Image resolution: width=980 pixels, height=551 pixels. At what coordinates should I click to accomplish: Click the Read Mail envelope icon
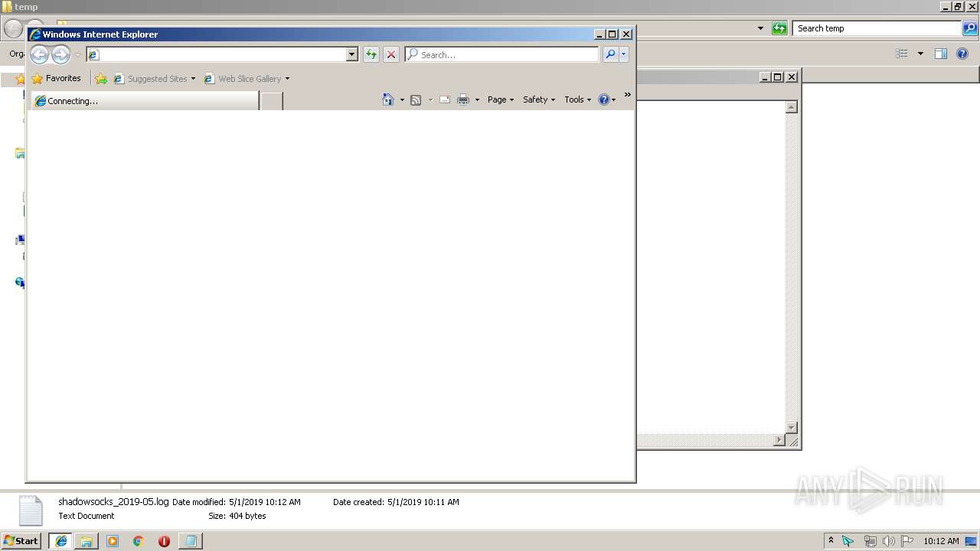click(x=444, y=99)
